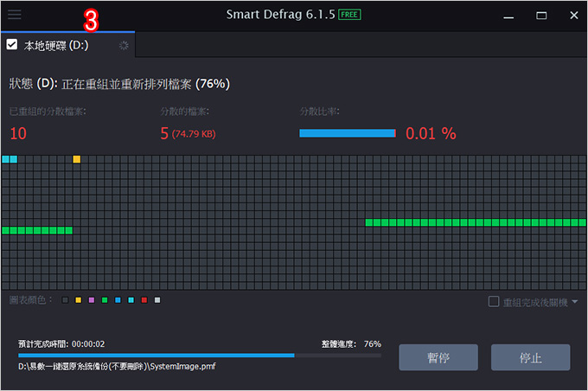Click the first cyan block in disk map

(x=6, y=159)
